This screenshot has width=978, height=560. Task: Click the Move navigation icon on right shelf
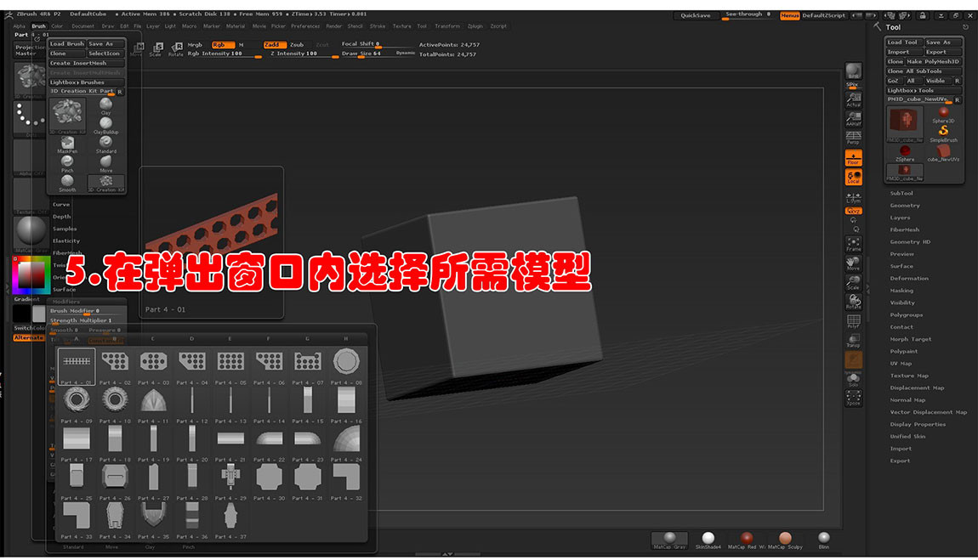pos(853,263)
